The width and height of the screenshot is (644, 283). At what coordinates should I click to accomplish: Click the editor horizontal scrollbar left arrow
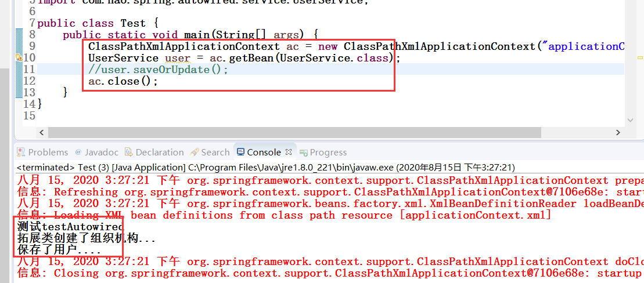tap(41, 132)
